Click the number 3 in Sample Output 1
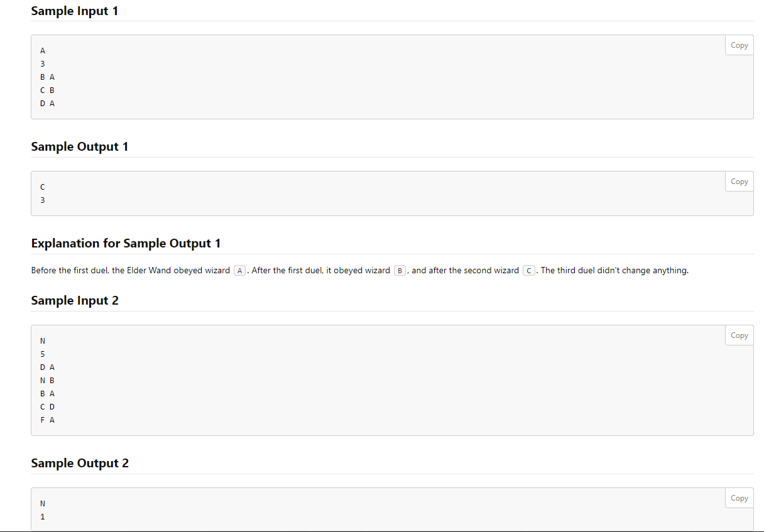The image size is (764, 532). click(x=43, y=200)
